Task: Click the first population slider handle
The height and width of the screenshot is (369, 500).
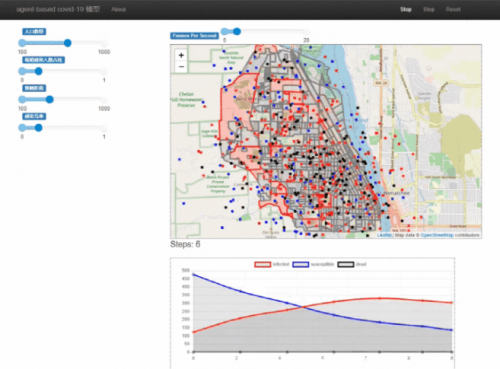Action: pyautogui.click(x=68, y=43)
